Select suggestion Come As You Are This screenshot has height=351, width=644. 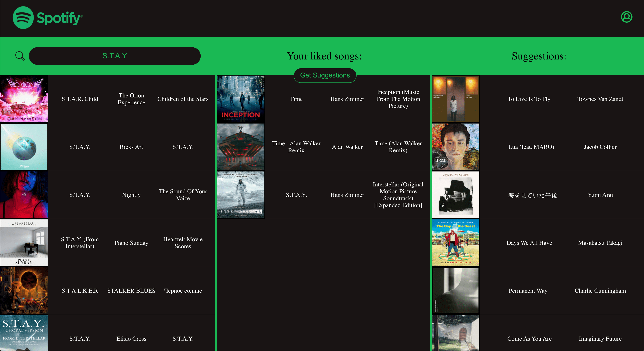pos(529,339)
